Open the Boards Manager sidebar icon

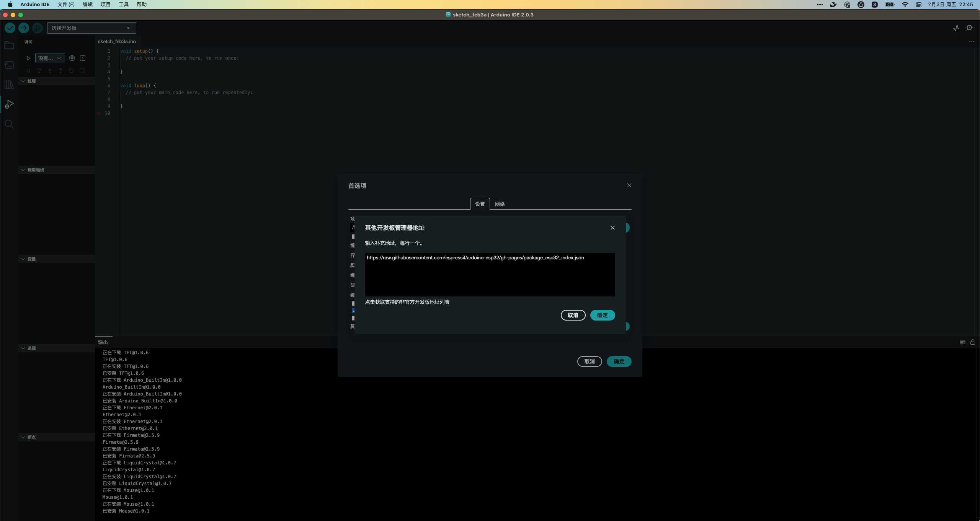coord(9,65)
